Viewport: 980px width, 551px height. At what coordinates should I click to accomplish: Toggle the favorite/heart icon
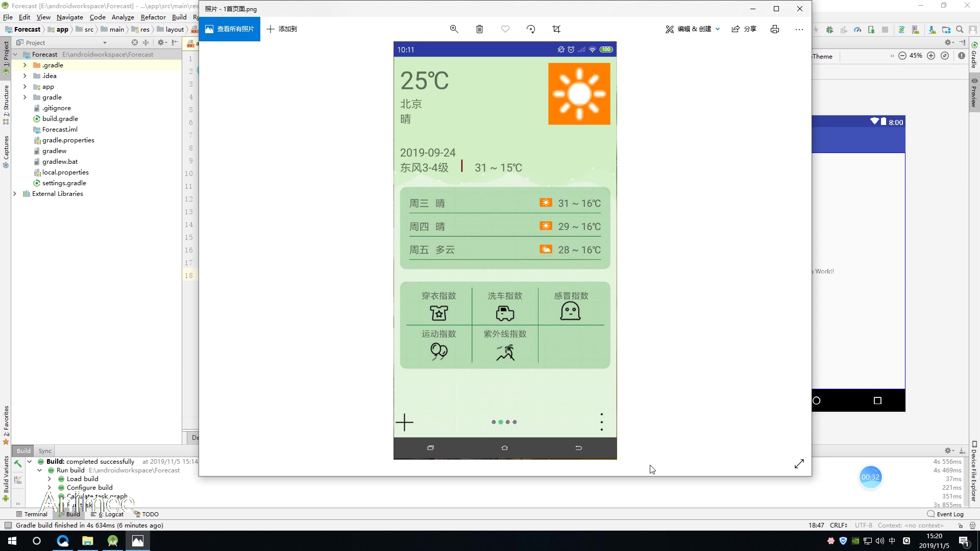click(x=505, y=29)
